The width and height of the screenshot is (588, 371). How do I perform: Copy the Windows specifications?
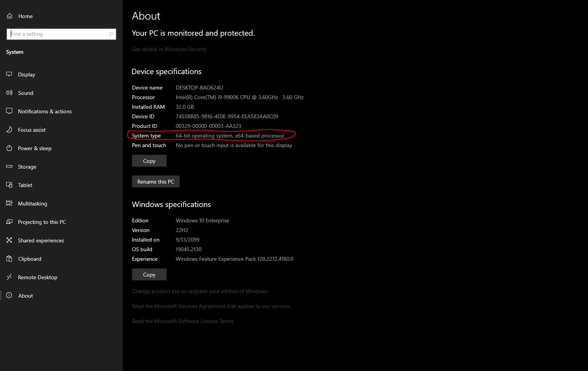149,275
